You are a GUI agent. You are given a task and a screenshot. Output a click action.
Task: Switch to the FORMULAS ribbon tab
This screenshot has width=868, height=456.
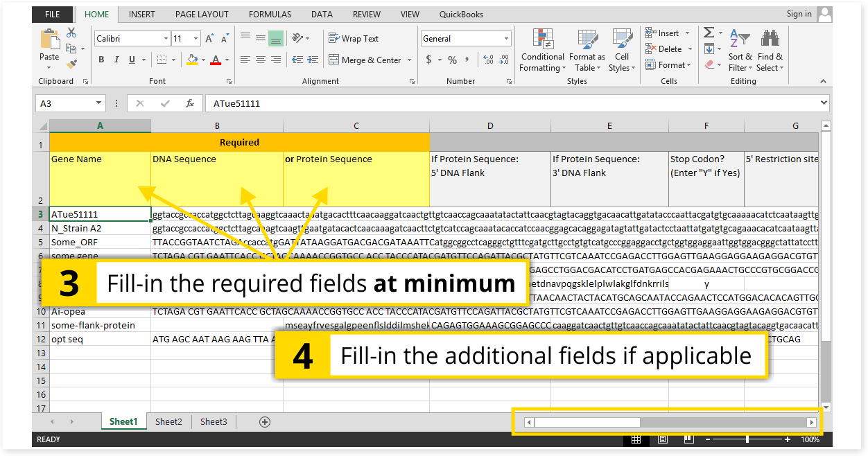pos(270,14)
